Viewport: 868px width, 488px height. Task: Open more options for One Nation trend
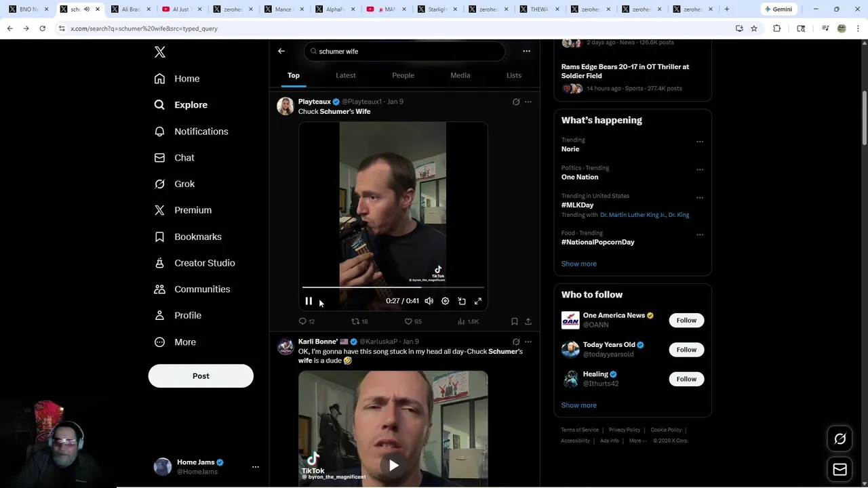pos(700,169)
